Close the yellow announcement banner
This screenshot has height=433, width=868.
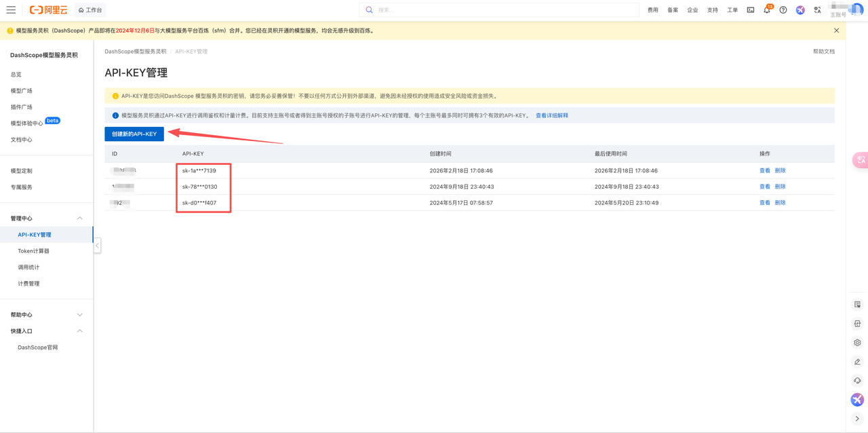point(837,31)
